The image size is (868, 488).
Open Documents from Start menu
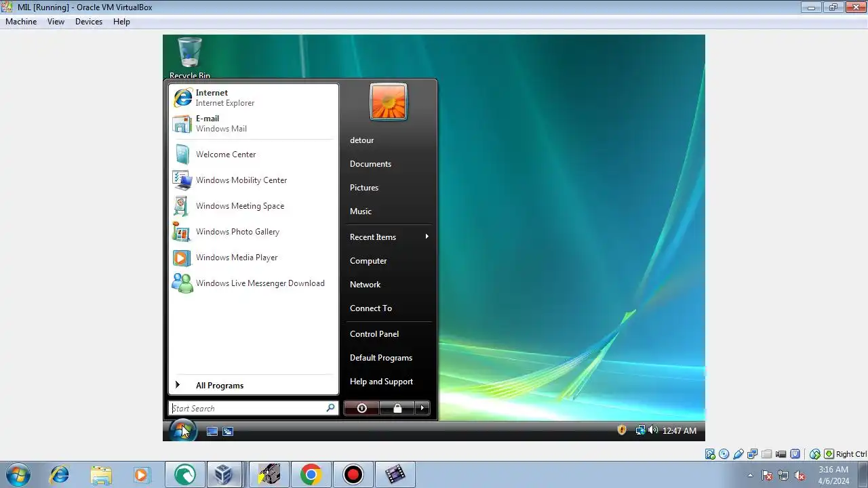370,164
